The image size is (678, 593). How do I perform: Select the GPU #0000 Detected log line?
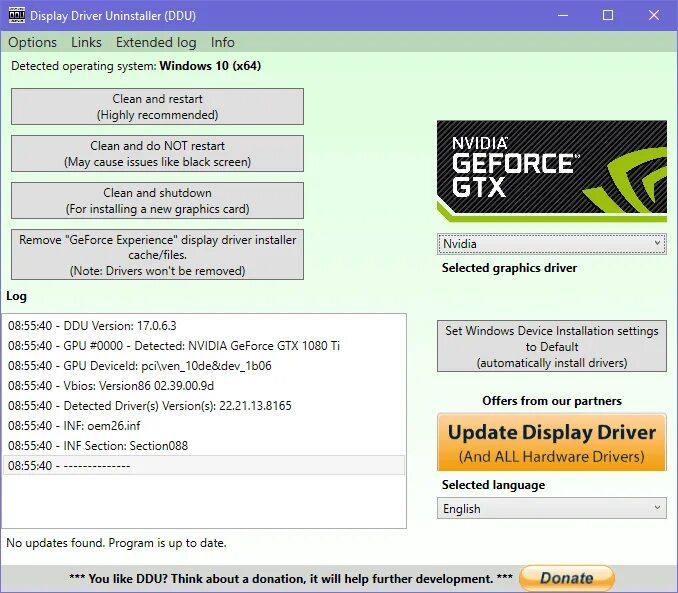(204, 346)
